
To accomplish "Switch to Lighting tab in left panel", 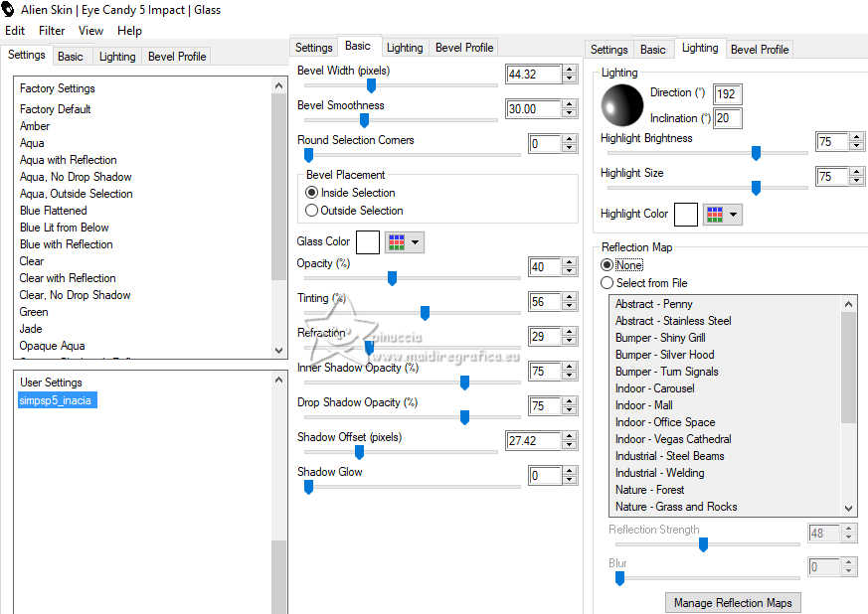I will tap(117, 57).
